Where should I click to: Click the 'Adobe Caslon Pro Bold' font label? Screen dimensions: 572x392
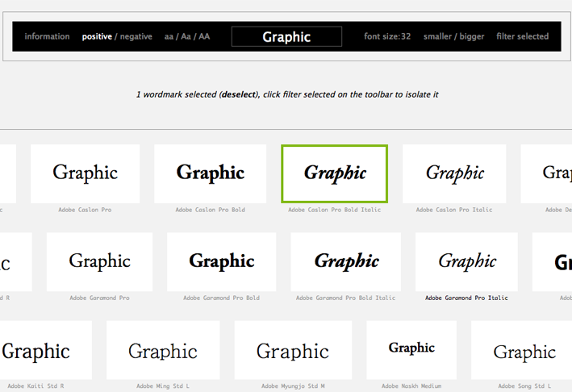click(x=210, y=210)
